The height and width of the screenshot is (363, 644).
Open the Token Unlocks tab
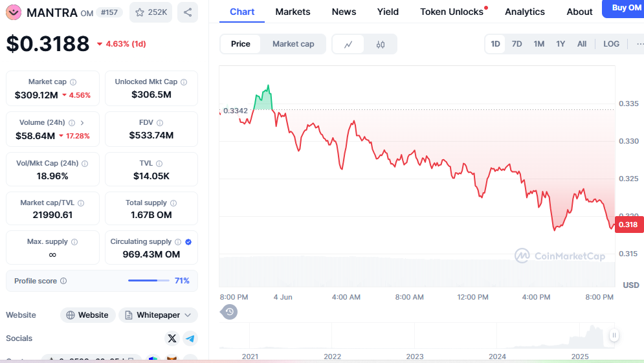452,12
